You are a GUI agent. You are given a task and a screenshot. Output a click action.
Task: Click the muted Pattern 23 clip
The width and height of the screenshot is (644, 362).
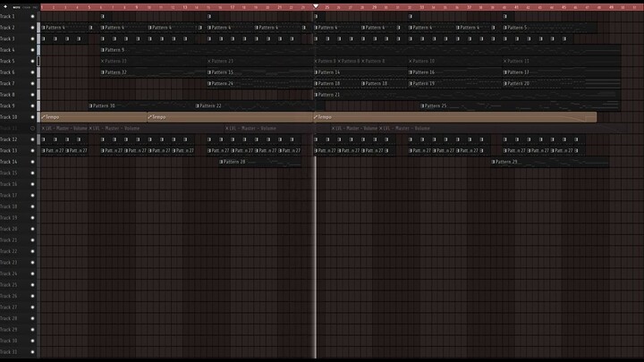(x=260, y=61)
